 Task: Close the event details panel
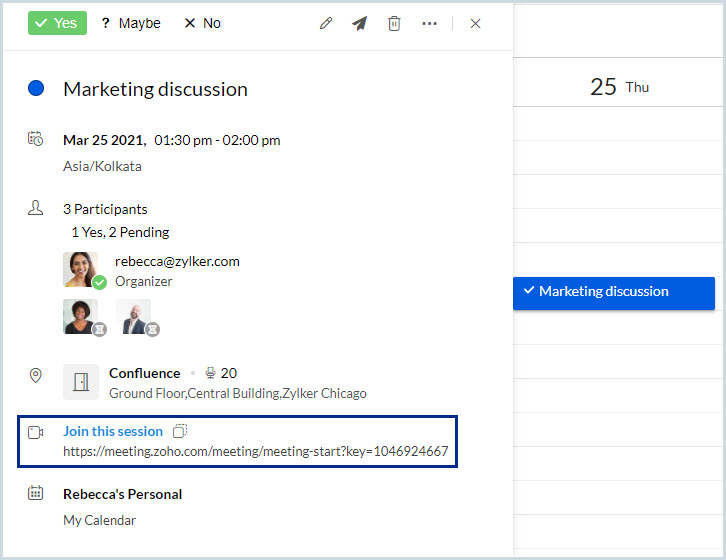[475, 23]
